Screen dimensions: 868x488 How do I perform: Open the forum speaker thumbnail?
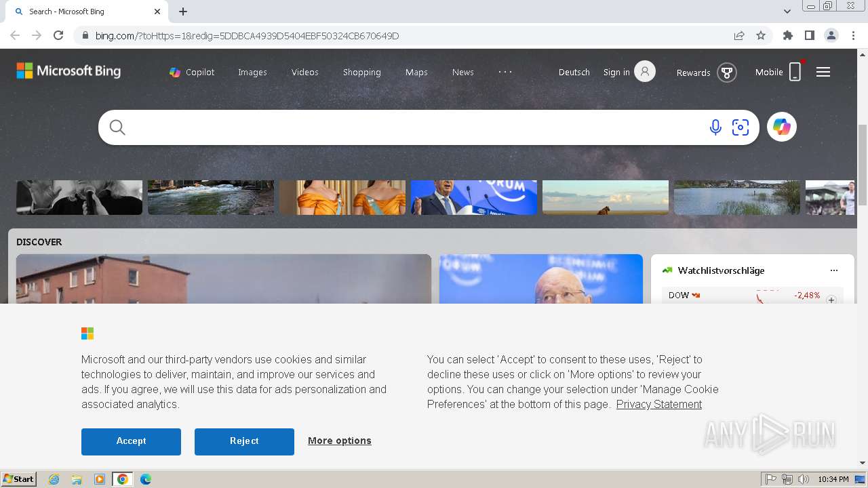click(474, 197)
